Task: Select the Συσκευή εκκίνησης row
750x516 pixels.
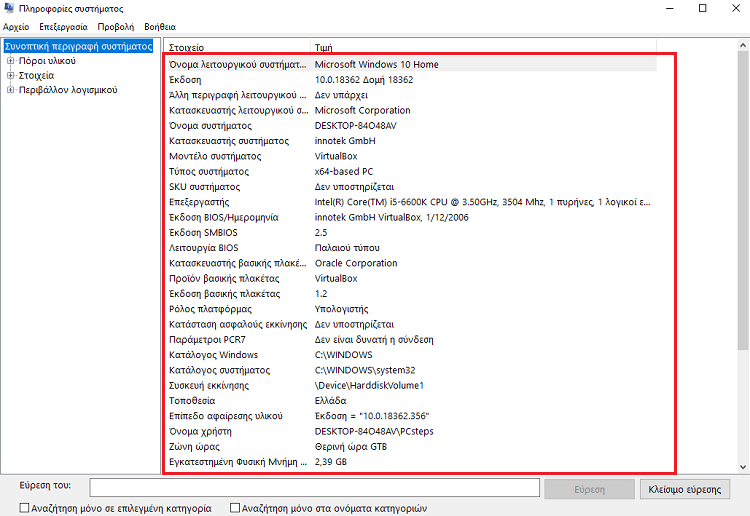Action: click(x=411, y=385)
